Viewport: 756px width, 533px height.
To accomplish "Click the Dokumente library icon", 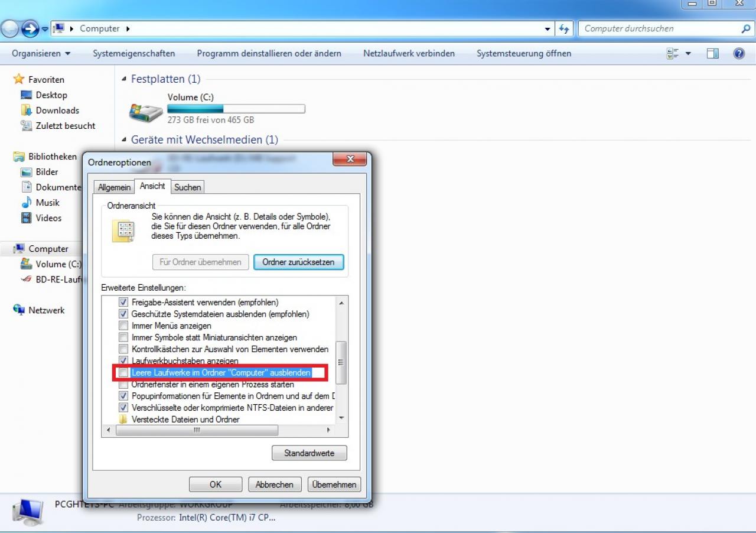I will click(26, 187).
